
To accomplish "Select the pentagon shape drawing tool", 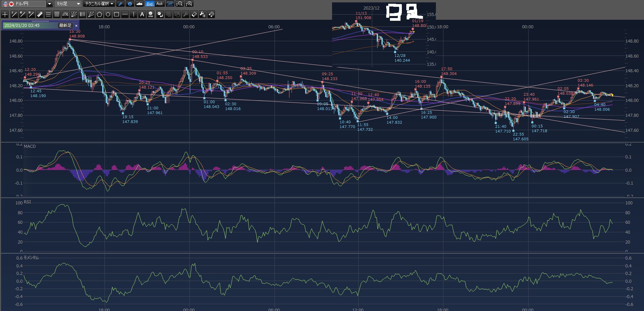I will (99, 14).
